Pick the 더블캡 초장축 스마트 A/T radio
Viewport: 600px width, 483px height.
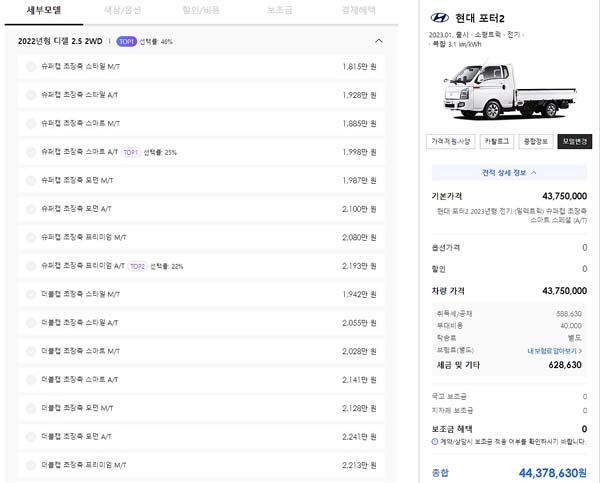coord(31,380)
